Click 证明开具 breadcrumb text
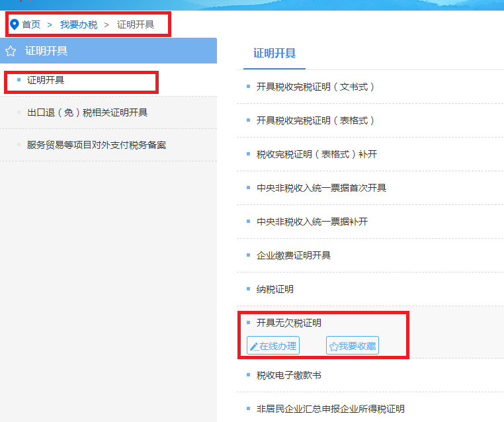 (136, 24)
